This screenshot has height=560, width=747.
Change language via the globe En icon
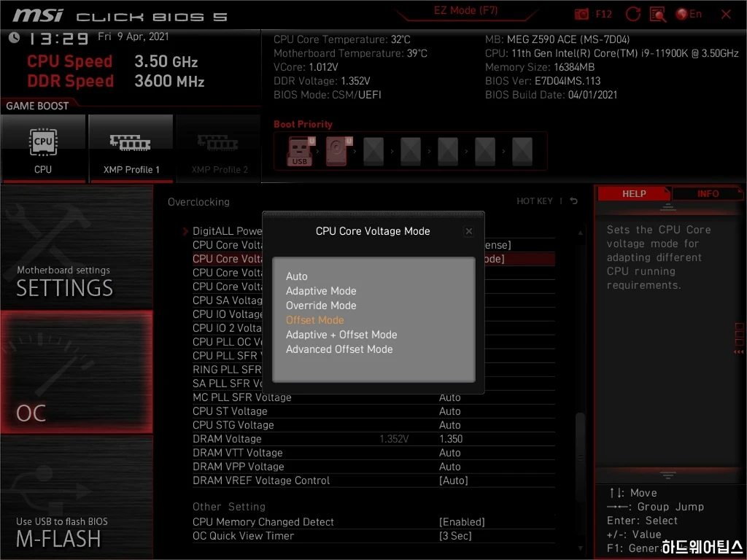click(x=689, y=15)
